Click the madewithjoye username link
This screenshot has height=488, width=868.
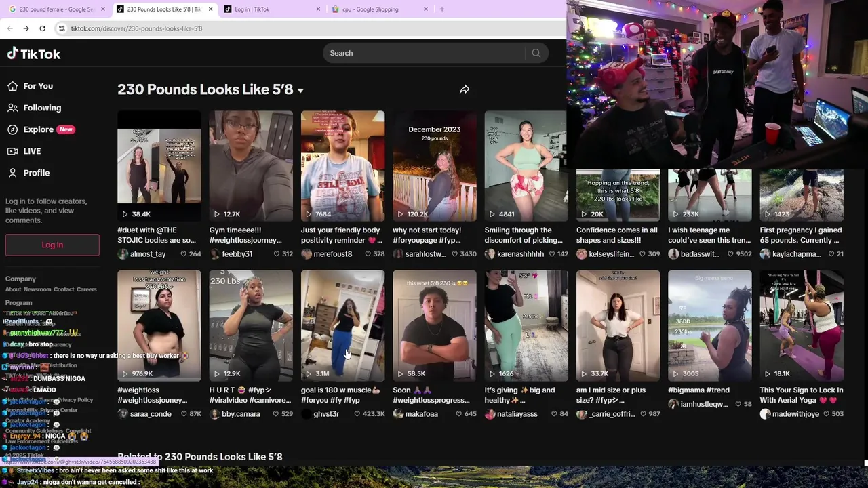[797, 414]
